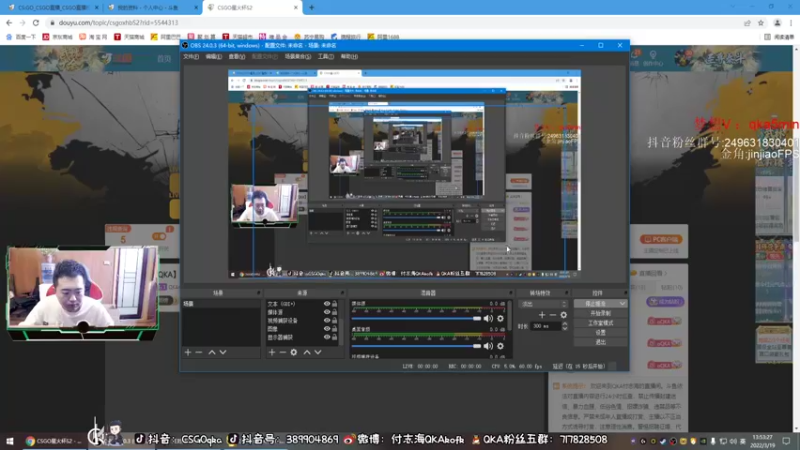Open the 阅读清单 reading list

pos(779,37)
